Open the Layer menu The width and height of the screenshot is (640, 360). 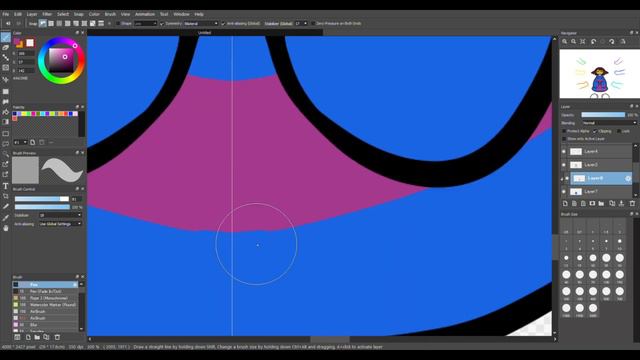tap(32, 14)
